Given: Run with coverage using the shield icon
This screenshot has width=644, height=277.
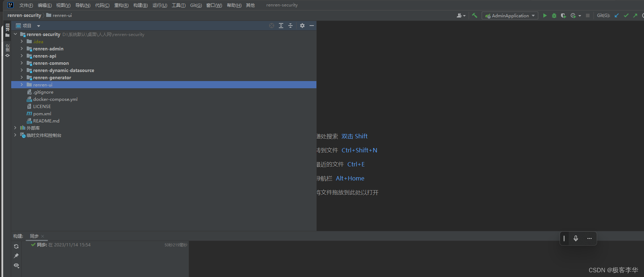Looking at the screenshot, I should (563, 15).
